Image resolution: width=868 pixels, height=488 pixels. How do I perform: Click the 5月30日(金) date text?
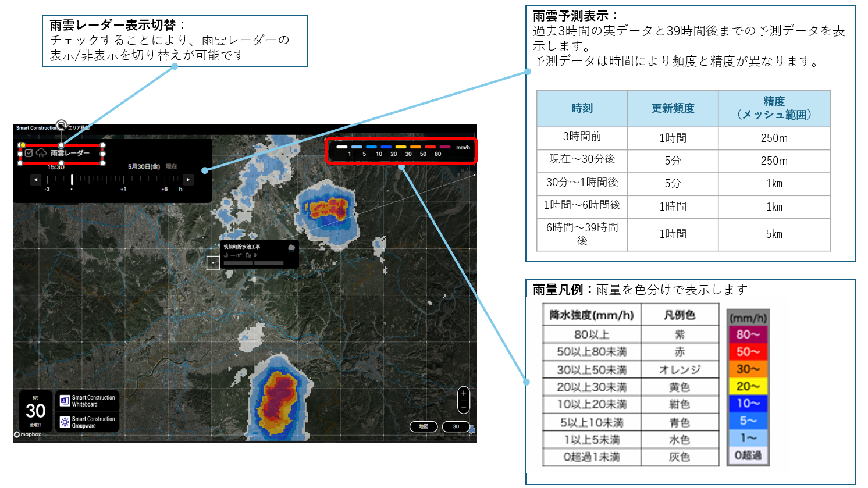[144, 166]
